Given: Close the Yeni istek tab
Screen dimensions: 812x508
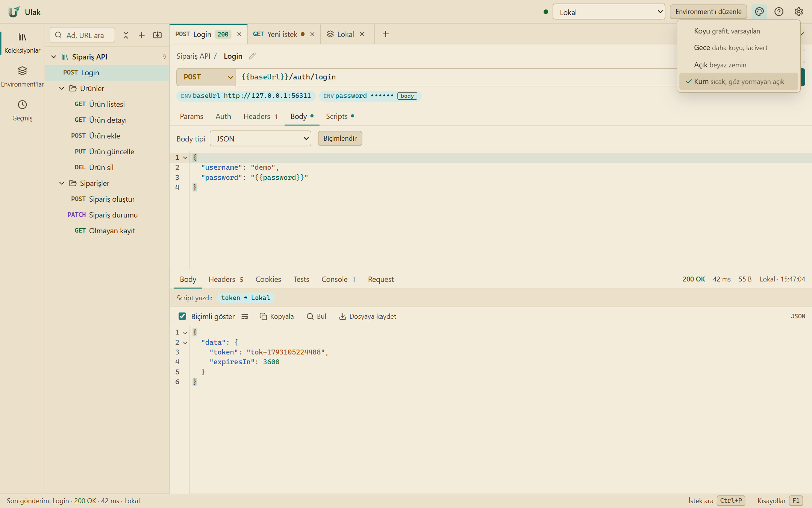Looking at the screenshot, I should coord(312,34).
